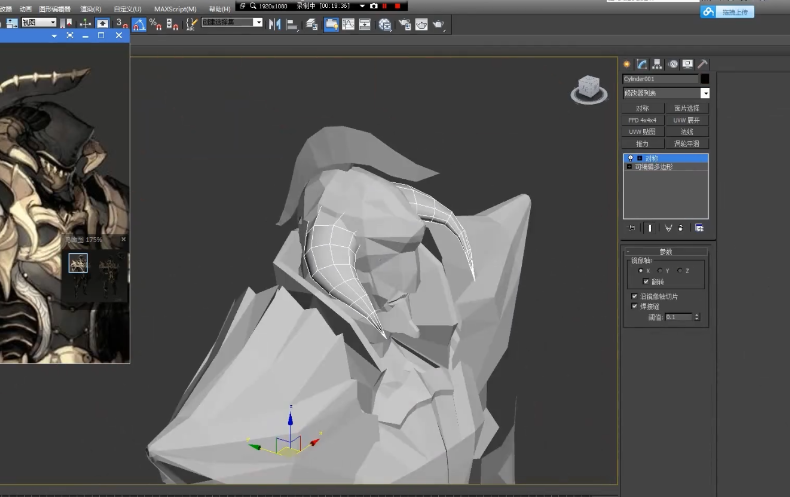Screen dimensions: 790x497
Task: Click the teapot Render icon
Action: click(x=438, y=24)
